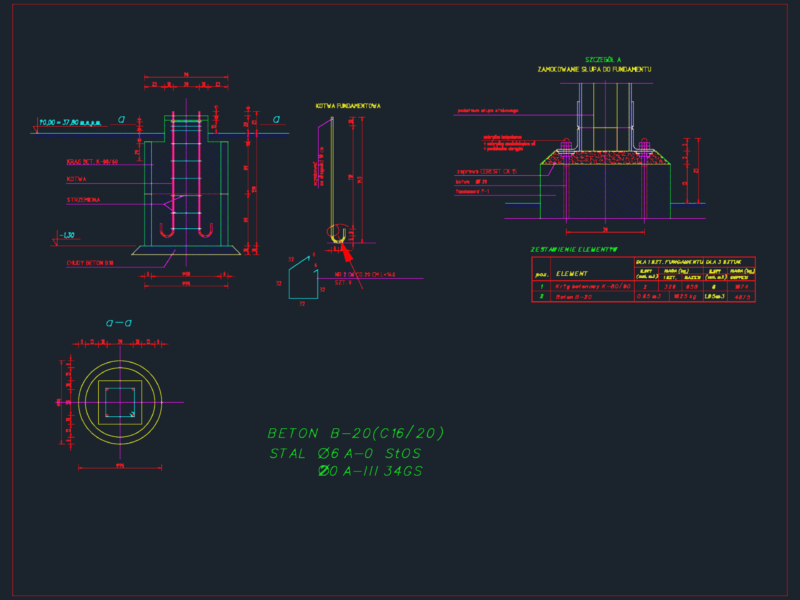Select the anchor hook in KOTWA FUNDAMENTOWA detail
Viewport: 800px width, 600px height.
(337, 235)
